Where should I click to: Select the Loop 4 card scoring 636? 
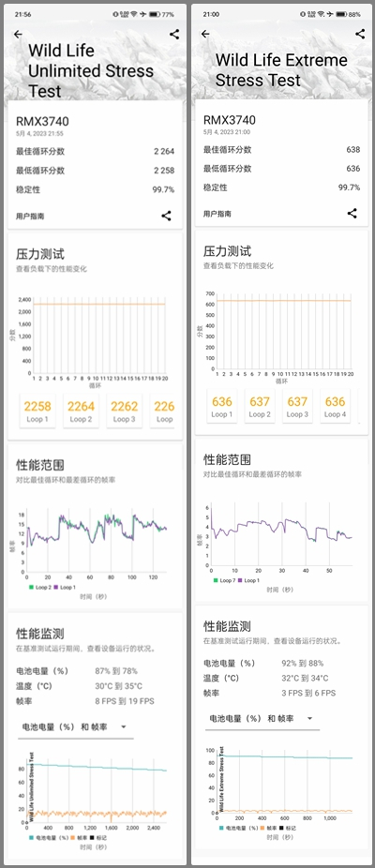(335, 406)
